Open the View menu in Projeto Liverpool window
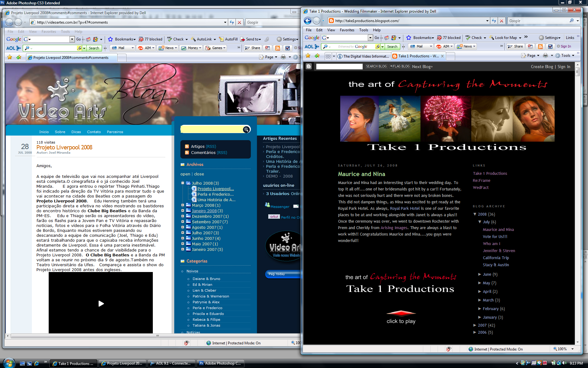Image resolution: width=588 pixels, height=368 pixels. (x=33, y=32)
